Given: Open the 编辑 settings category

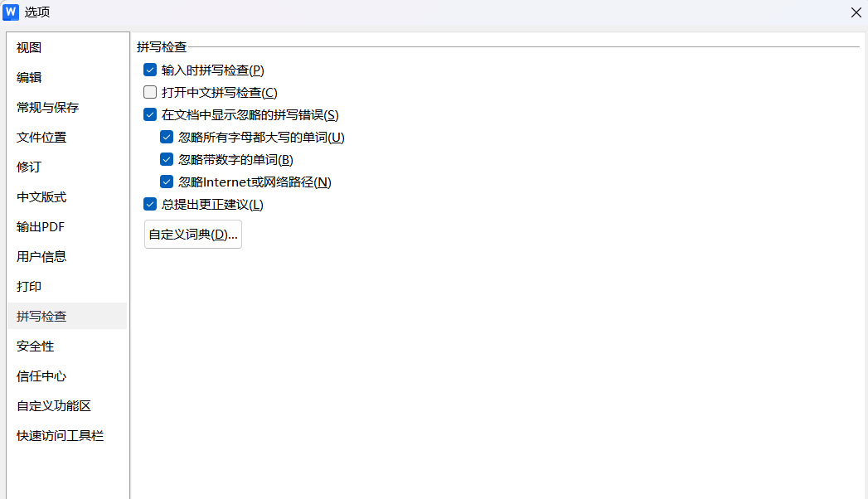Looking at the screenshot, I should coord(29,78).
